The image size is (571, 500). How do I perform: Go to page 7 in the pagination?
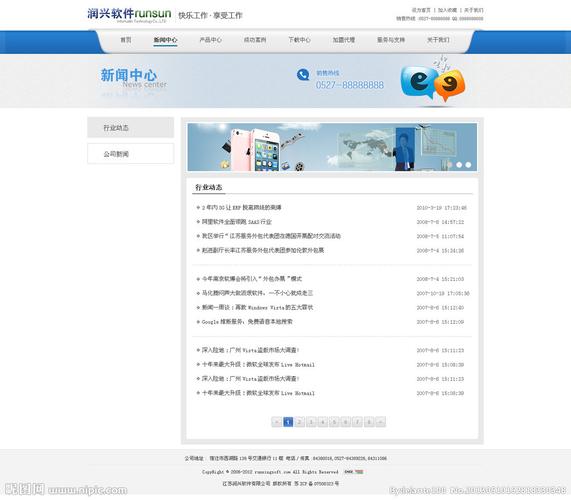click(358, 422)
